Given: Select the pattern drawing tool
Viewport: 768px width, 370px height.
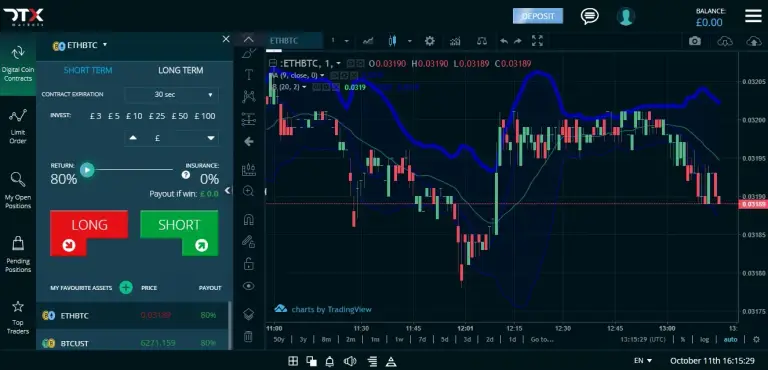Looking at the screenshot, I should pyautogui.click(x=249, y=97).
